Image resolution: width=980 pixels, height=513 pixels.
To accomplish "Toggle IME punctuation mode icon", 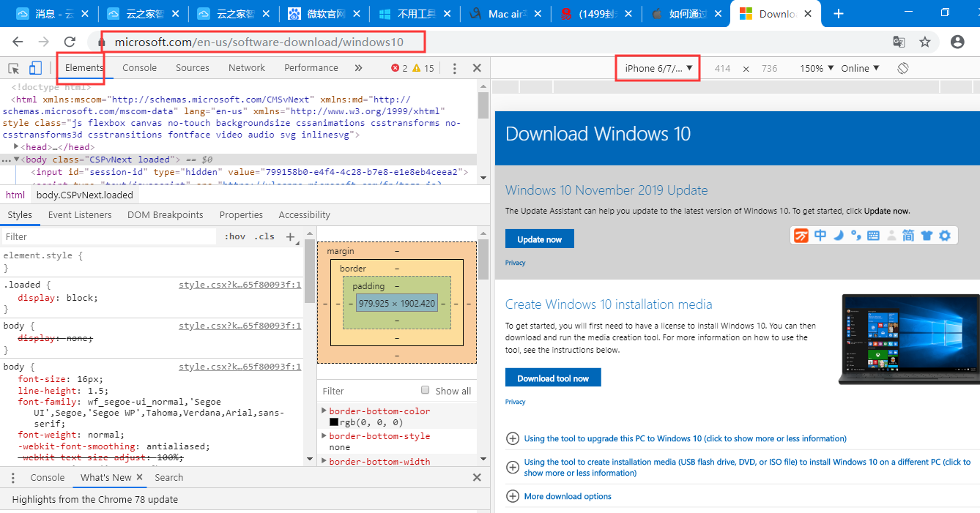I will pyautogui.click(x=855, y=236).
